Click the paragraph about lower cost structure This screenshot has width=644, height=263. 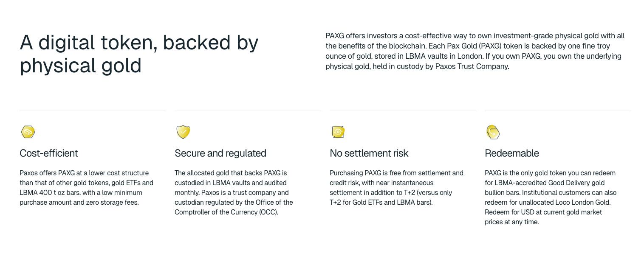coord(86,188)
